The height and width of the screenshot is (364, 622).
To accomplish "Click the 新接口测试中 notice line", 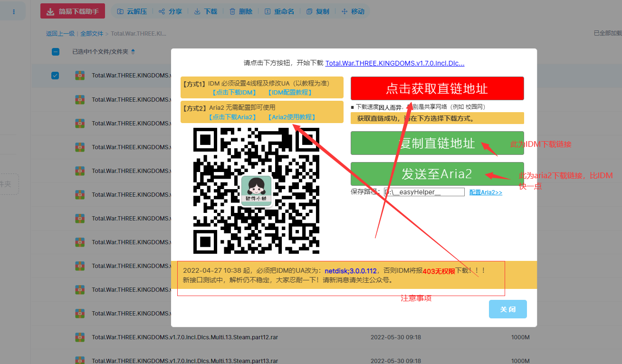I will point(288,280).
